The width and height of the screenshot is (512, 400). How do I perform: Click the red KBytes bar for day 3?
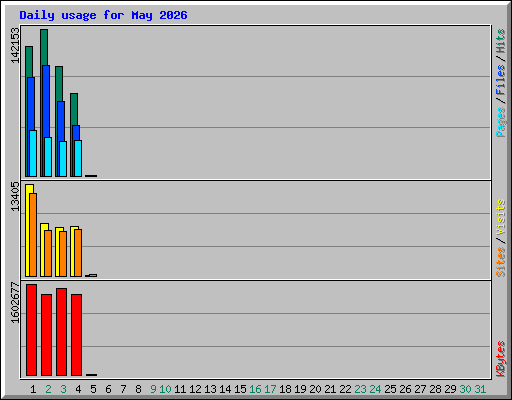(x=61, y=332)
